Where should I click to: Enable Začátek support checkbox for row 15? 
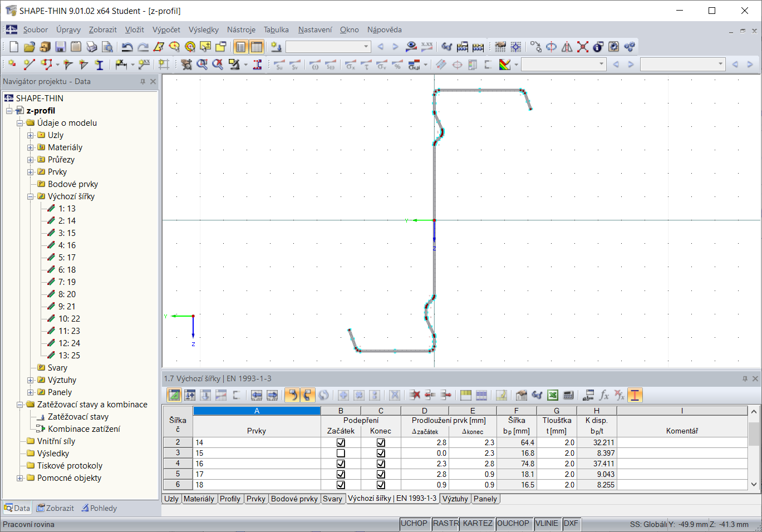[341, 454]
